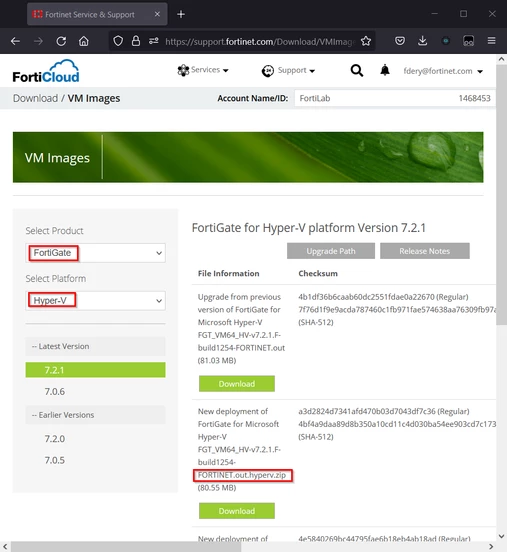
Task: Open the Services menu
Action: click(203, 70)
